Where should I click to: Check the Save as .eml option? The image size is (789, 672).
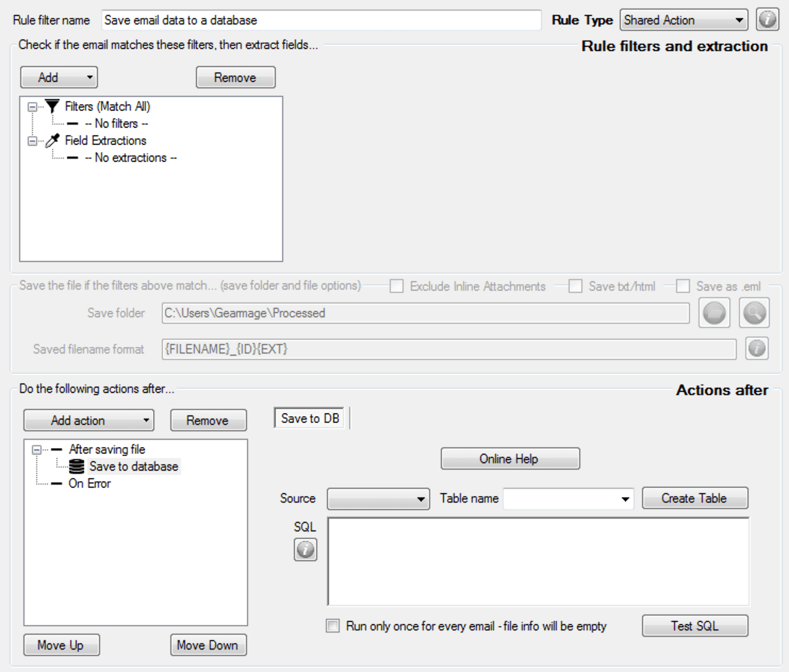(683, 286)
